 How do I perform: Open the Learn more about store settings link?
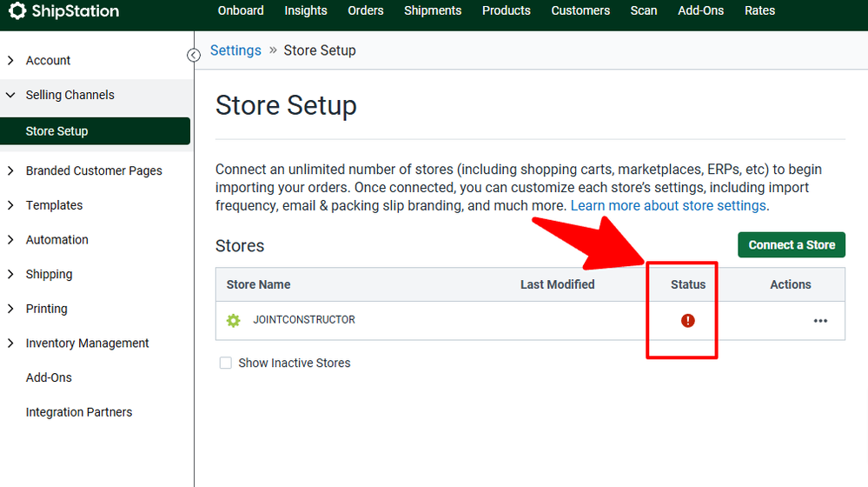(668, 206)
